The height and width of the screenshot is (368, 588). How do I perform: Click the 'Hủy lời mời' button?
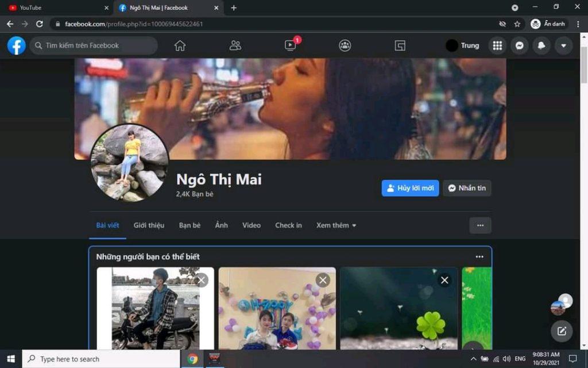410,188
